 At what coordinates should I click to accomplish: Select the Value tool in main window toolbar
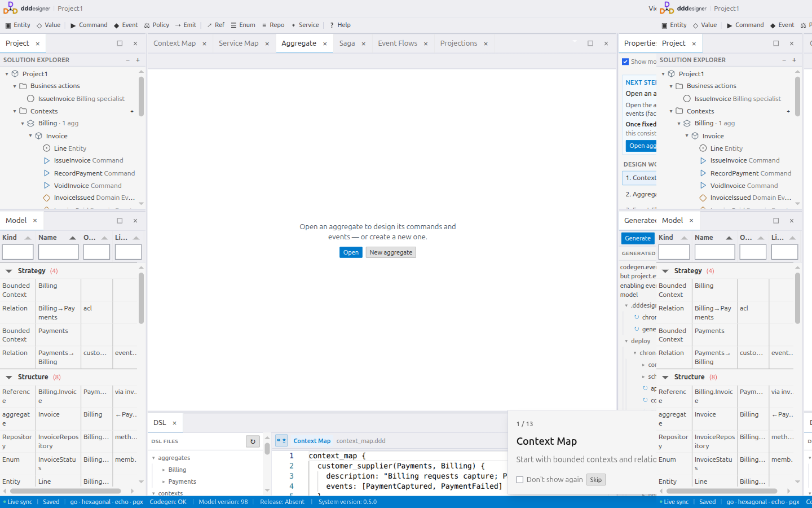click(x=48, y=25)
